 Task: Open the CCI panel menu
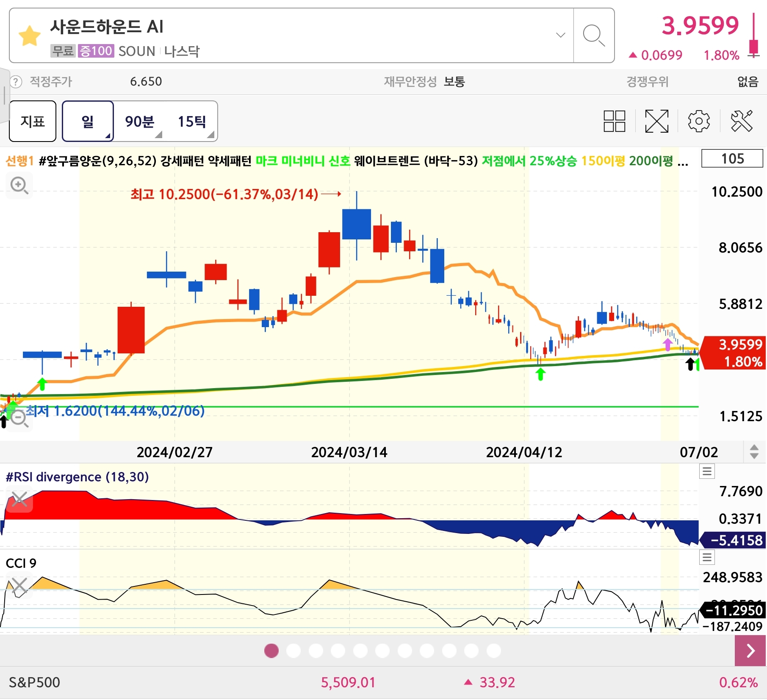pyautogui.click(x=707, y=557)
